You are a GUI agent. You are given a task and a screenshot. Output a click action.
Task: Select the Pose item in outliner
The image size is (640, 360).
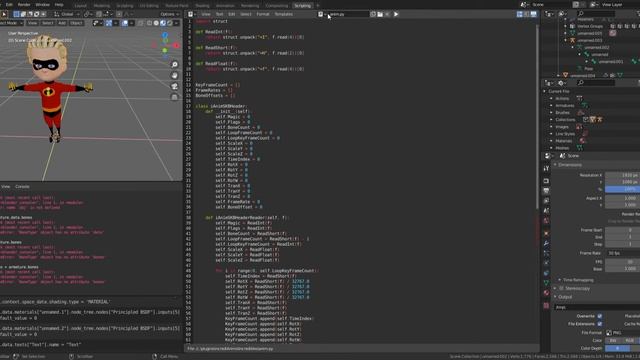589,69
